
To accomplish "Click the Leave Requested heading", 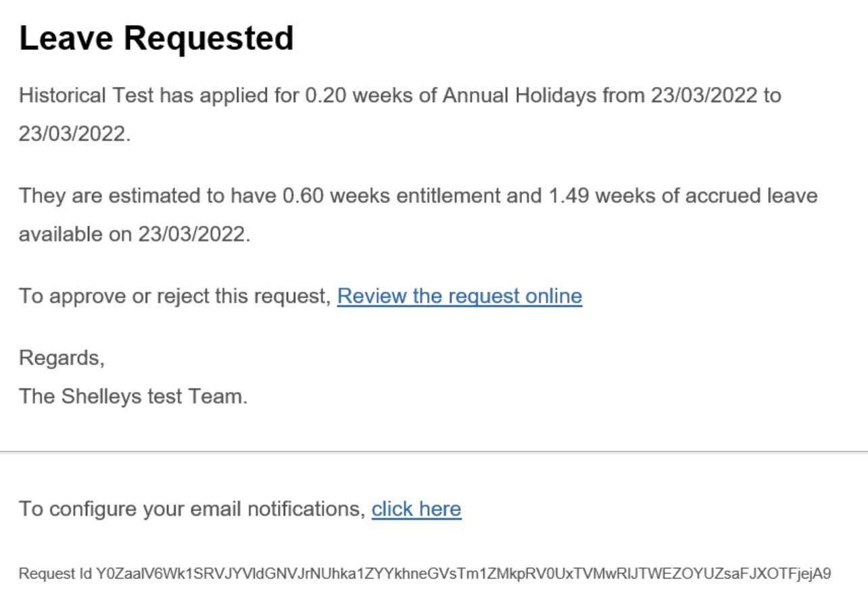I will [156, 38].
